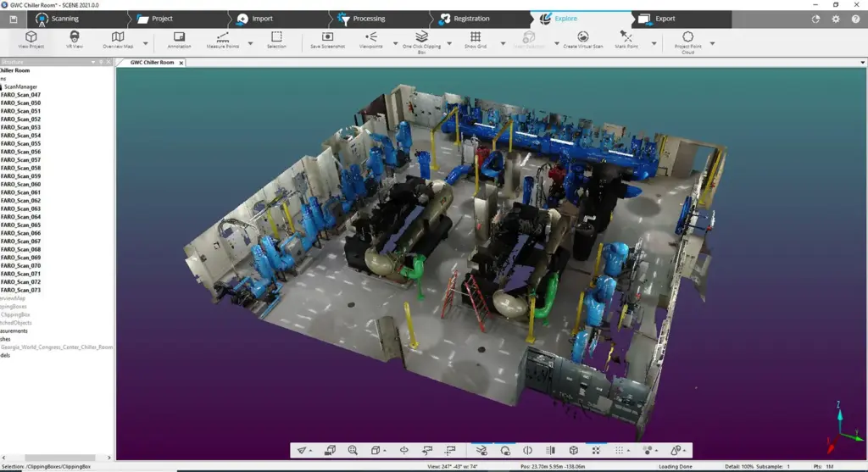Open the Processing workflow tab
Screen dimensions: 868x472
[368, 19]
